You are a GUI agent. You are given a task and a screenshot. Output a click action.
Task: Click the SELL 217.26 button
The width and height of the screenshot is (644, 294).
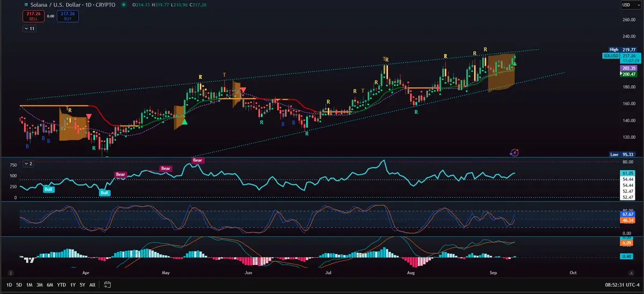pos(33,16)
